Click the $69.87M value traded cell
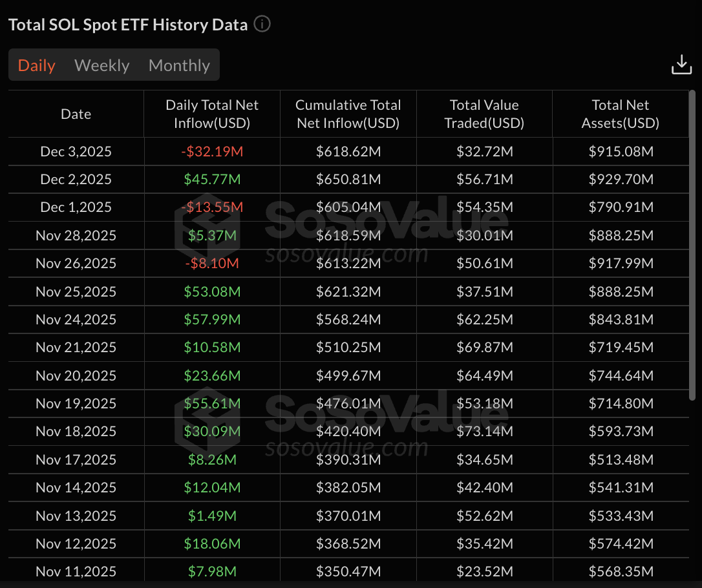The image size is (702, 588). [484, 347]
